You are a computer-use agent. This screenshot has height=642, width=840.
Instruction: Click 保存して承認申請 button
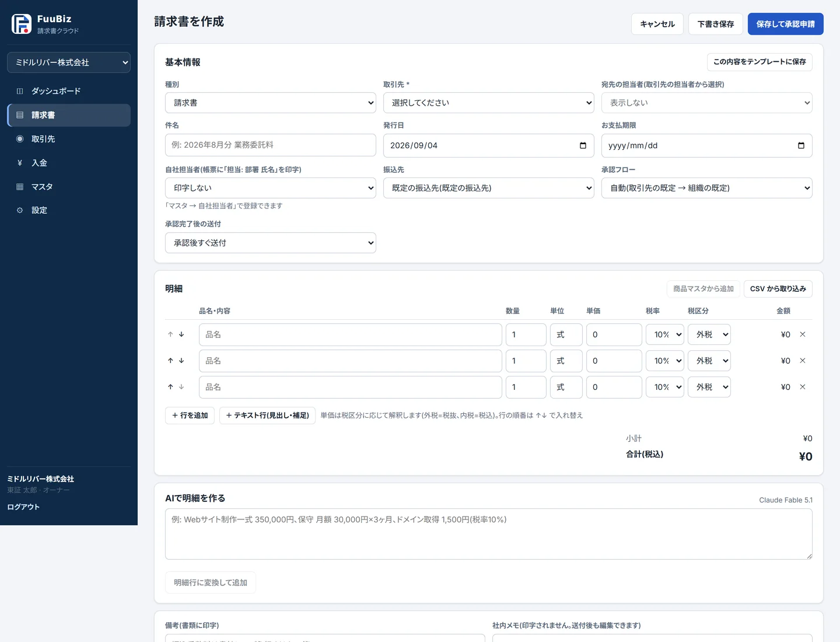tap(786, 24)
